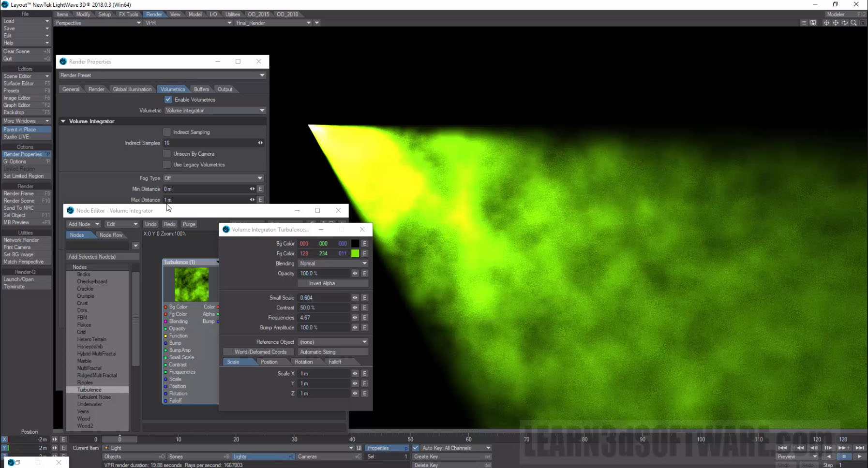The image size is (868, 468).
Task: Click the viewport rotate icon
Action: [844, 23]
